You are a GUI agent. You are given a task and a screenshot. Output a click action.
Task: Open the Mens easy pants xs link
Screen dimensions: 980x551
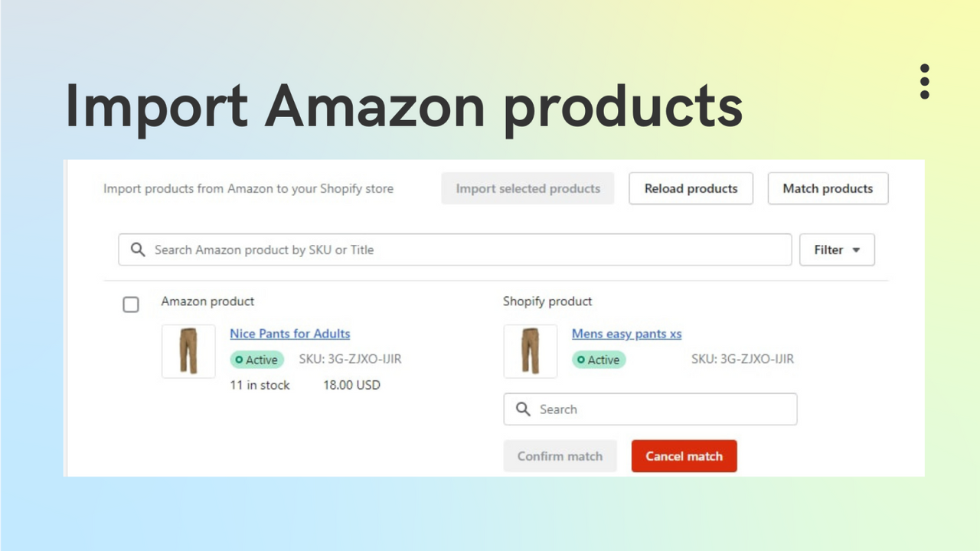(x=626, y=334)
